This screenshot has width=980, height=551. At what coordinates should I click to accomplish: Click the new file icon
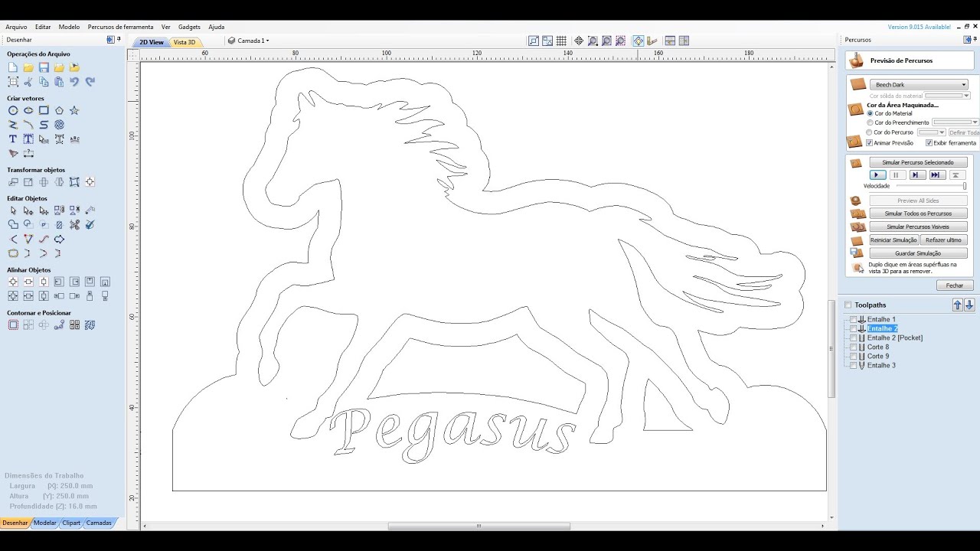(13, 68)
